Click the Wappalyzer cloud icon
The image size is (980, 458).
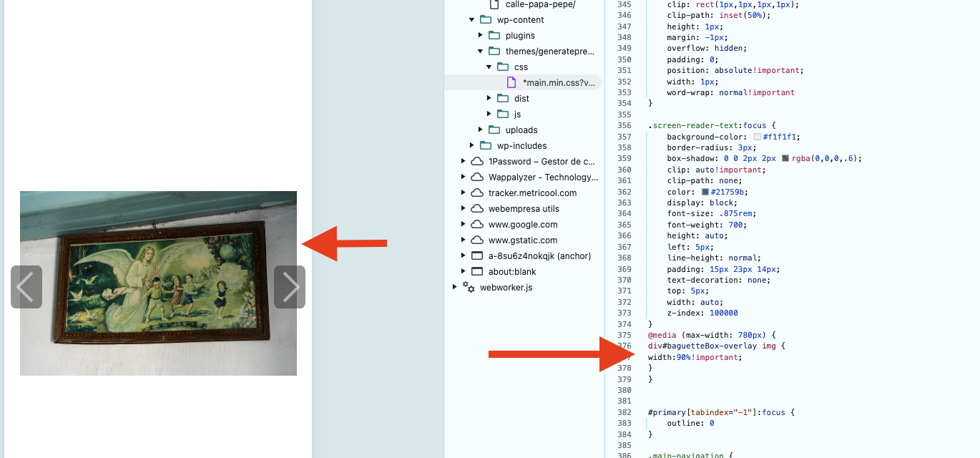point(477,177)
